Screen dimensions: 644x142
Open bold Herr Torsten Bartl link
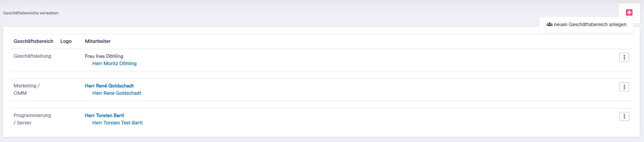click(x=104, y=115)
